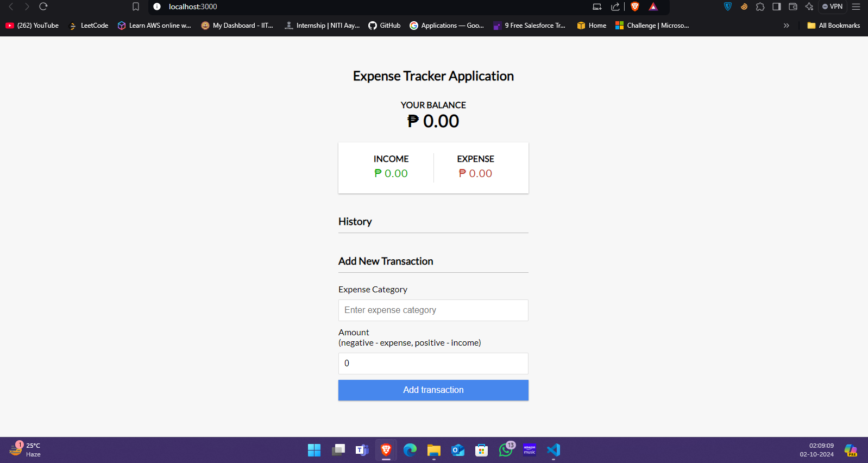
Task: Open the Brave wallet icon
Action: [x=793, y=7]
